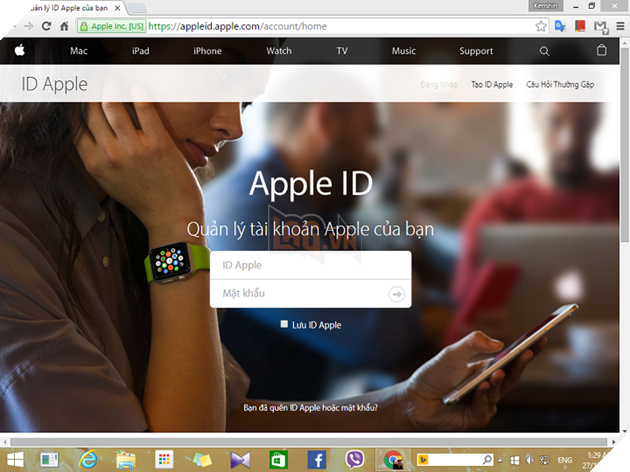Click the forward navigation arrow
630x472 pixels.
[x=29, y=26]
